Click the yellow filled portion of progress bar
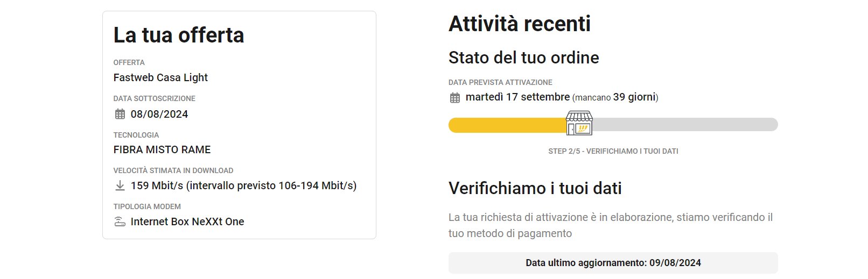The height and width of the screenshot is (279, 868). pyautogui.click(x=507, y=125)
